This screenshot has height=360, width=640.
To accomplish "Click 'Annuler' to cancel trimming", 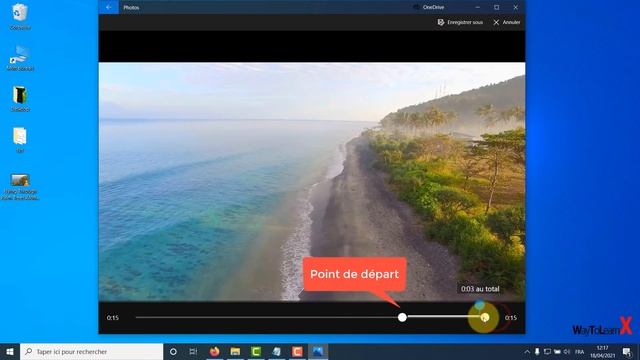I will [507, 22].
